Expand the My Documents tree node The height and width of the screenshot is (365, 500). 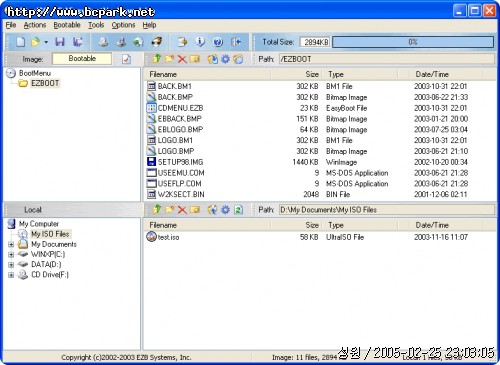[11, 244]
